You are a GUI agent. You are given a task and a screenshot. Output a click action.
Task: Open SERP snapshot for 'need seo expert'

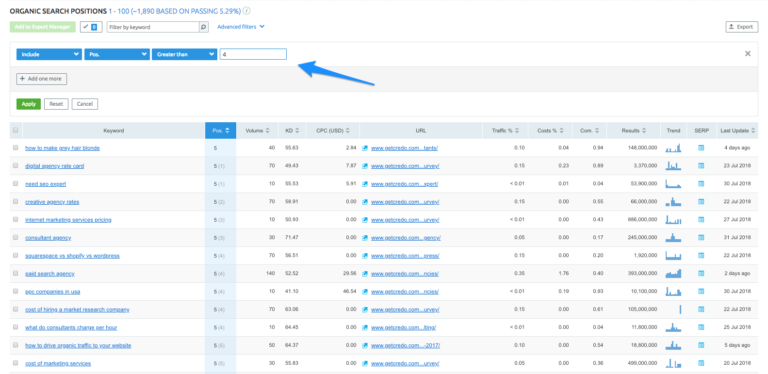point(701,184)
